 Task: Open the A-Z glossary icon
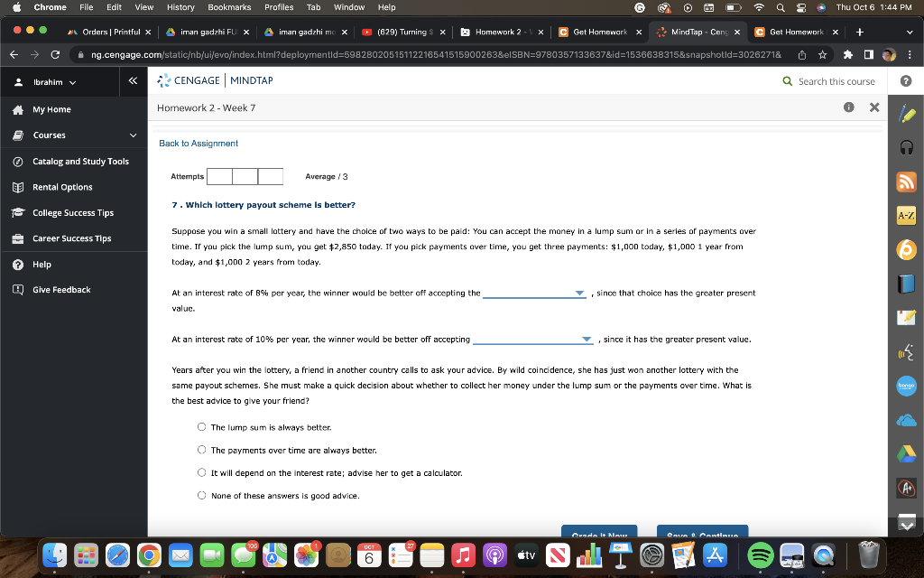[906, 215]
